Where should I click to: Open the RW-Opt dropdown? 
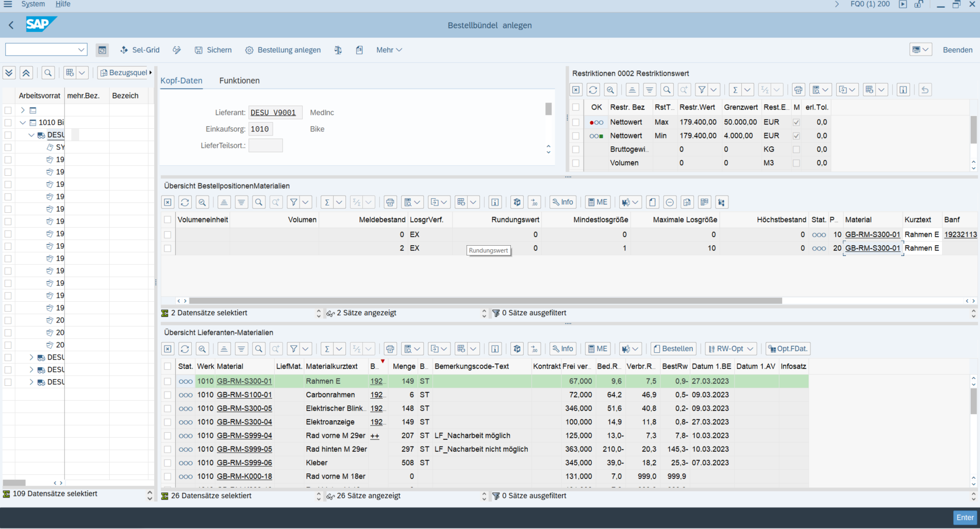(x=730, y=349)
